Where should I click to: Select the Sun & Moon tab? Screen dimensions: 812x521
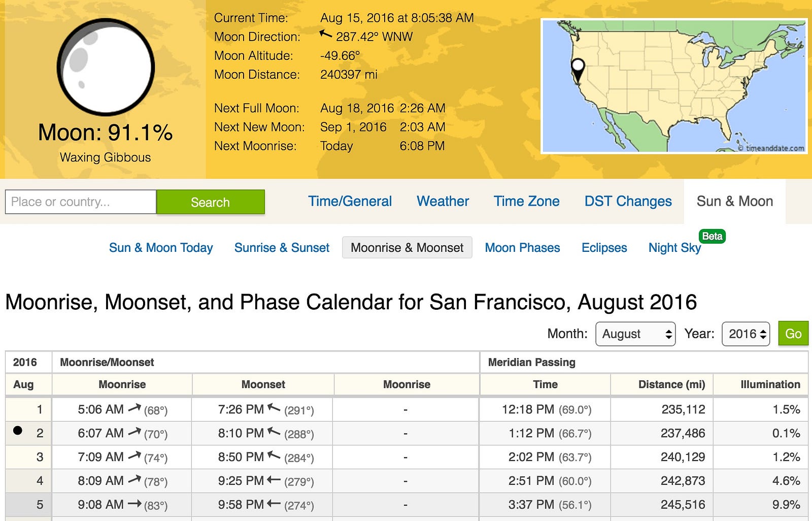point(734,201)
